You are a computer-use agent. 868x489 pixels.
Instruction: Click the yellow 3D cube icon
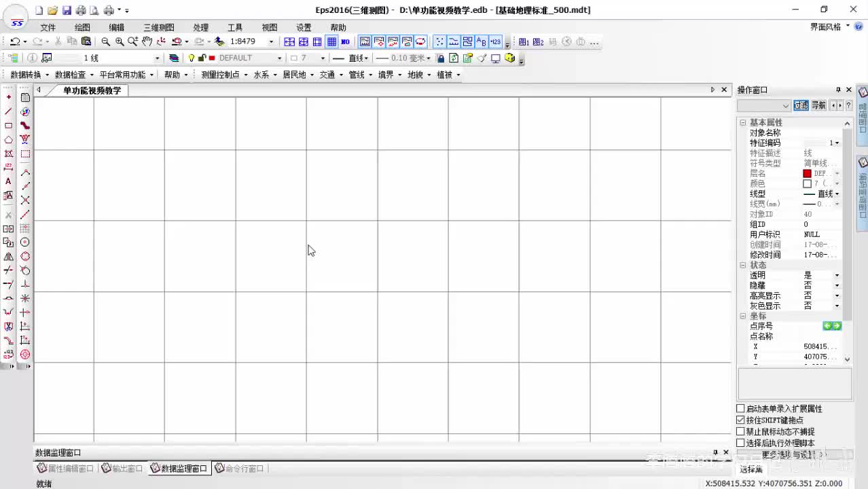510,58
